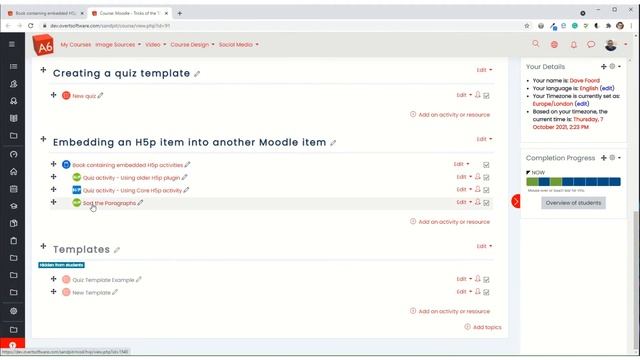
Task: Click the H5P core activity blue icon
Action: click(x=76, y=190)
